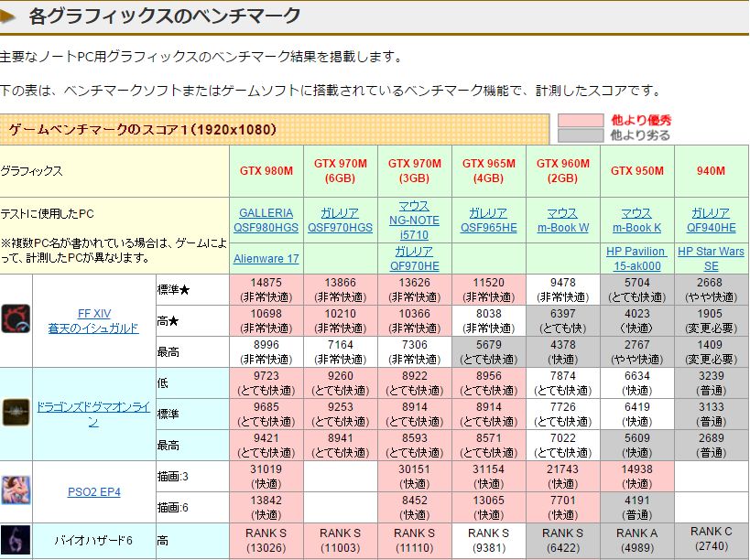Screen dimensions: 750x560
Task: Click the 標準★ setting label for FF XIV
Action: click(173, 289)
